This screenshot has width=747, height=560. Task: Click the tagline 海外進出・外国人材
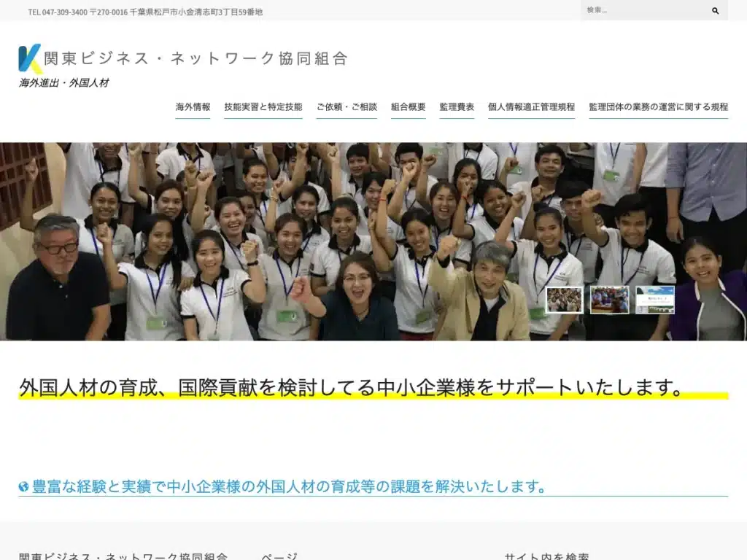point(64,83)
